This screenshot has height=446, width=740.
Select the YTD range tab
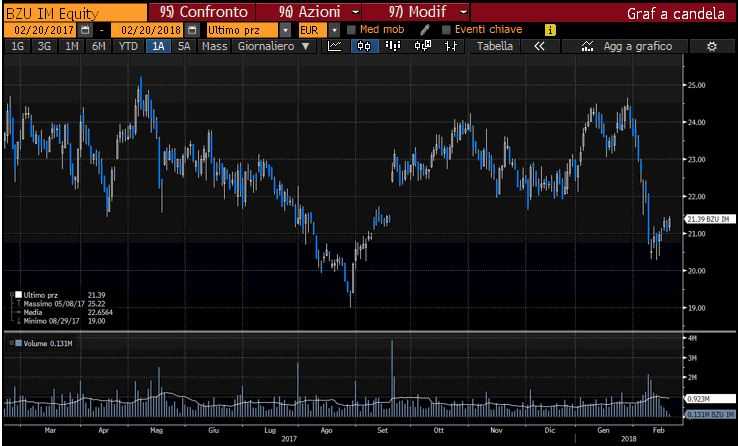(x=128, y=46)
